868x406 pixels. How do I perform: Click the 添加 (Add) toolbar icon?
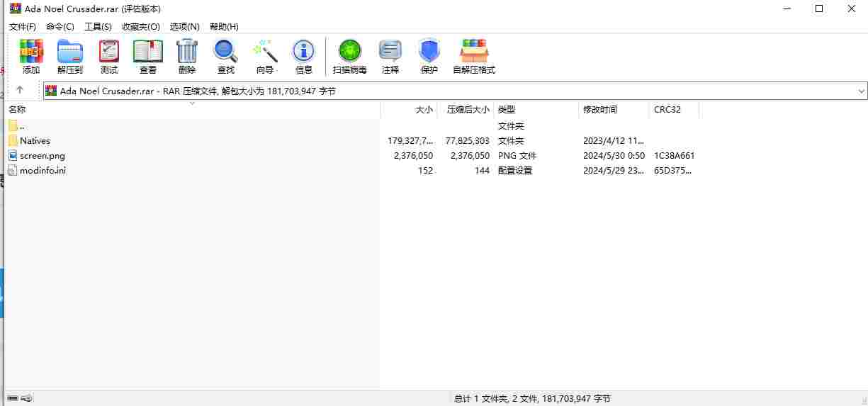pos(31,51)
